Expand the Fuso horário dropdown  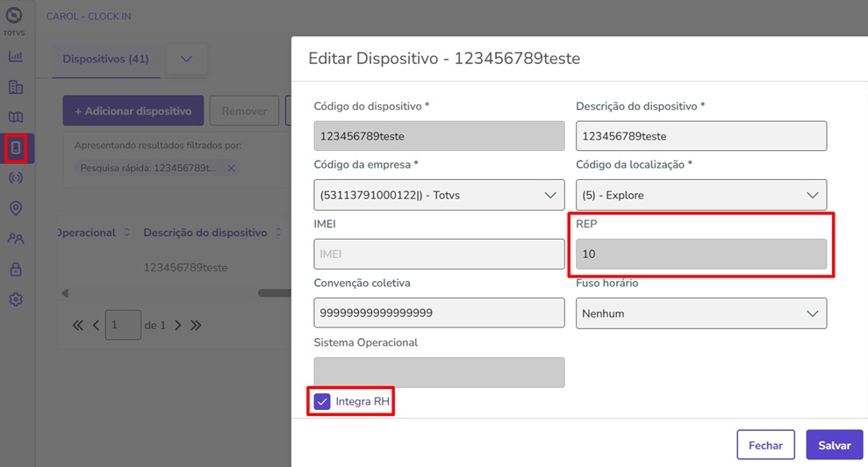(701, 313)
